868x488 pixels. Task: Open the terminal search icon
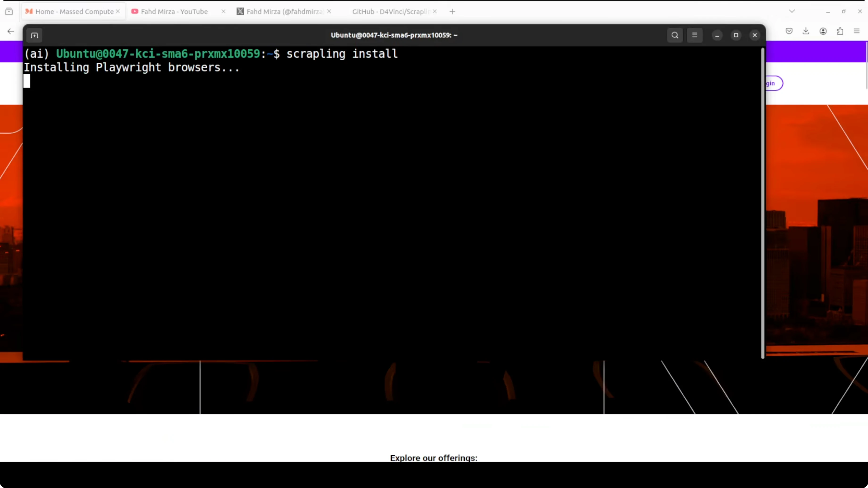(x=675, y=35)
